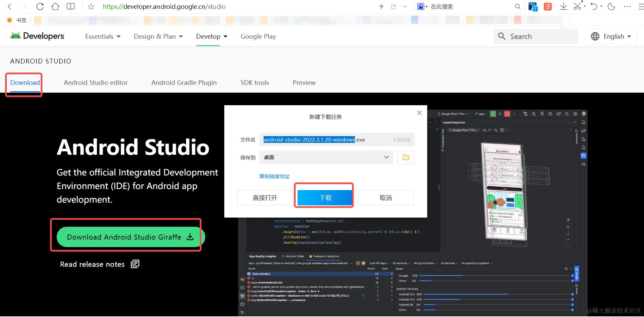Click Download Android Studio Giraffe button
644x317 pixels.
tap(131, 237)
